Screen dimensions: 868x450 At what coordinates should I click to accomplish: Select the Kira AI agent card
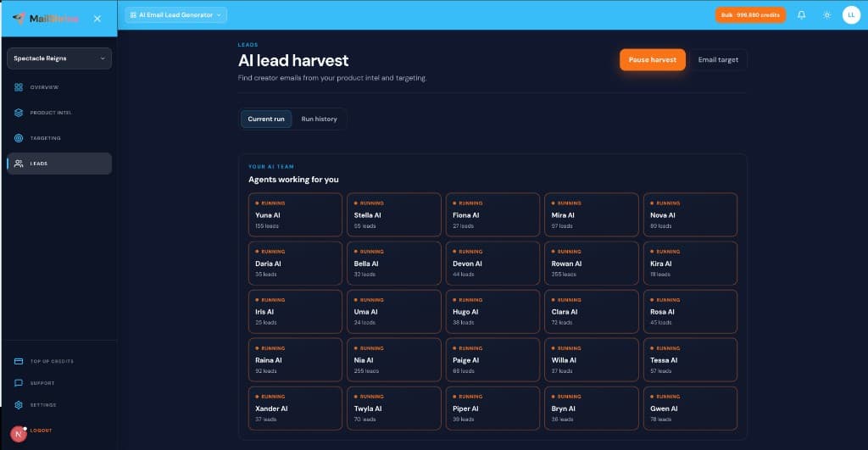click(690, 263)
